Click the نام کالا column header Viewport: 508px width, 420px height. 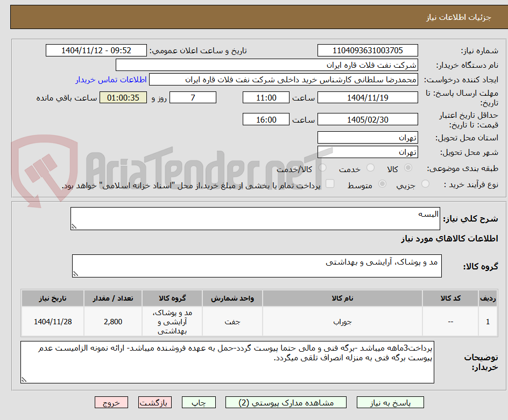342,298
